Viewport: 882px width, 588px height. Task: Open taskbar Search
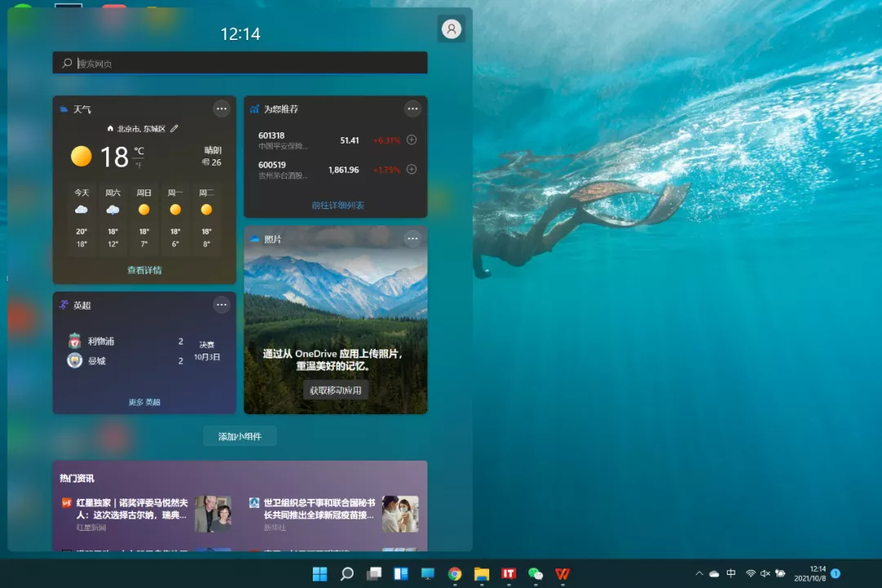pos(347,573)
